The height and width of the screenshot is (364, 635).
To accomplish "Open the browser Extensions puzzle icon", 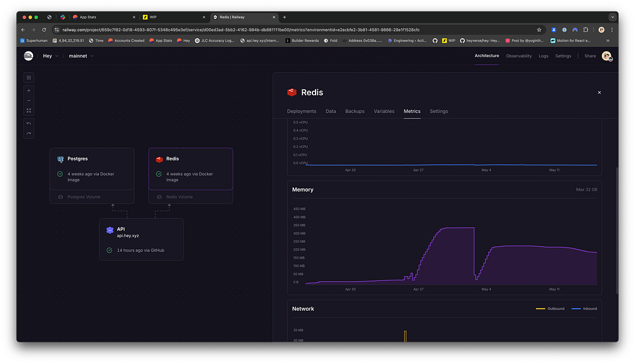I will tap(585, 29).
